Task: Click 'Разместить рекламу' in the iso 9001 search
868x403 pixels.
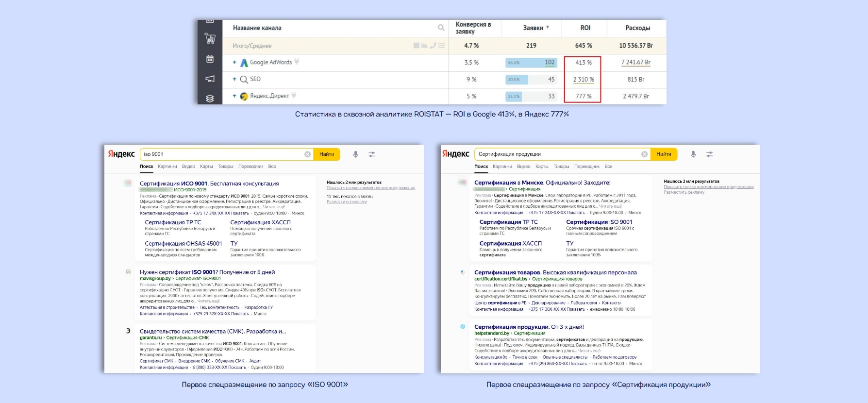Action: click(347, 202)
